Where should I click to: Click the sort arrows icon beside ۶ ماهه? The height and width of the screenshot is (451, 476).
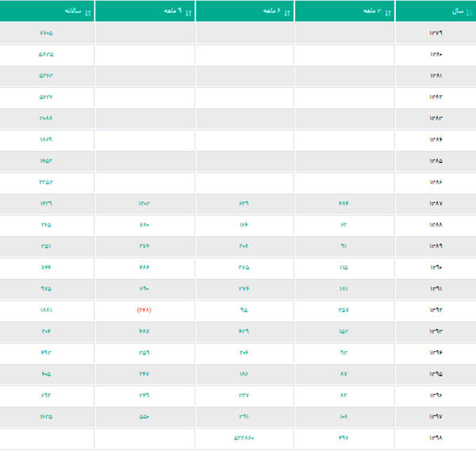coord(287,13)
